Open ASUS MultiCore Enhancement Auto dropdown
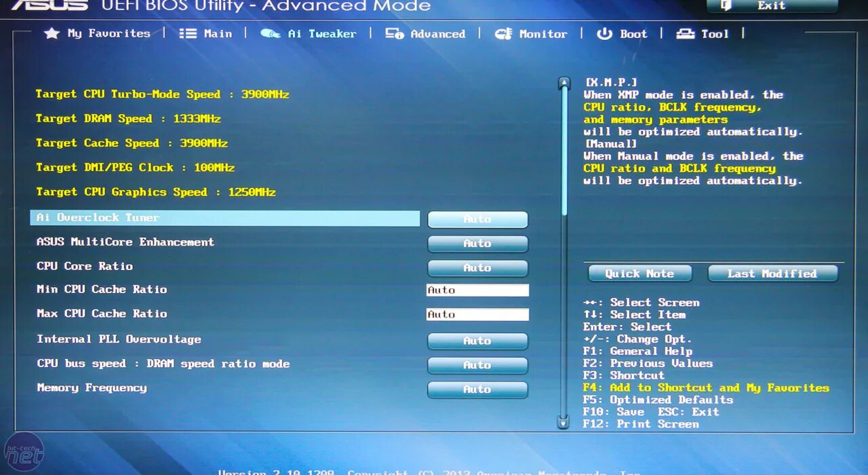This screenshot has height=475, width=868. [477, 244]
